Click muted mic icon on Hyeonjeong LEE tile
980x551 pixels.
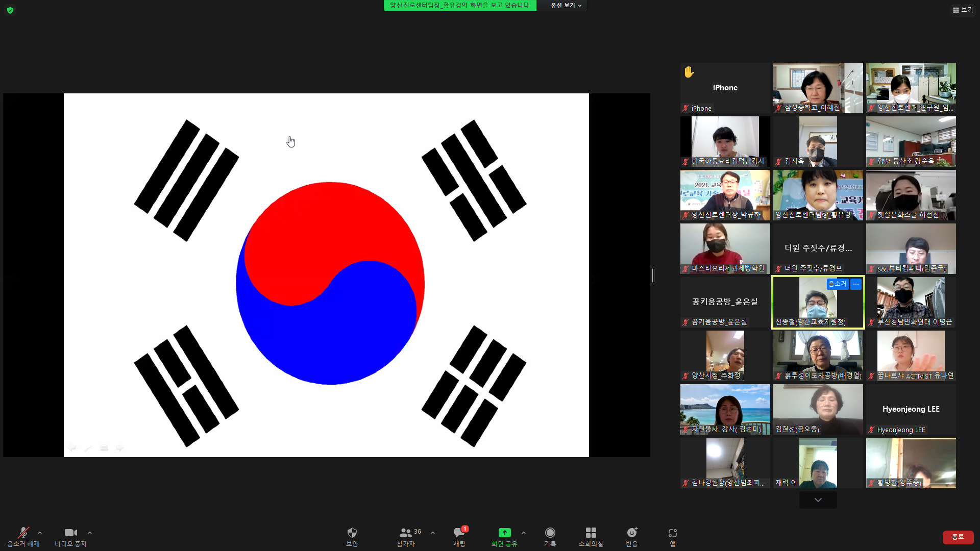871,430
